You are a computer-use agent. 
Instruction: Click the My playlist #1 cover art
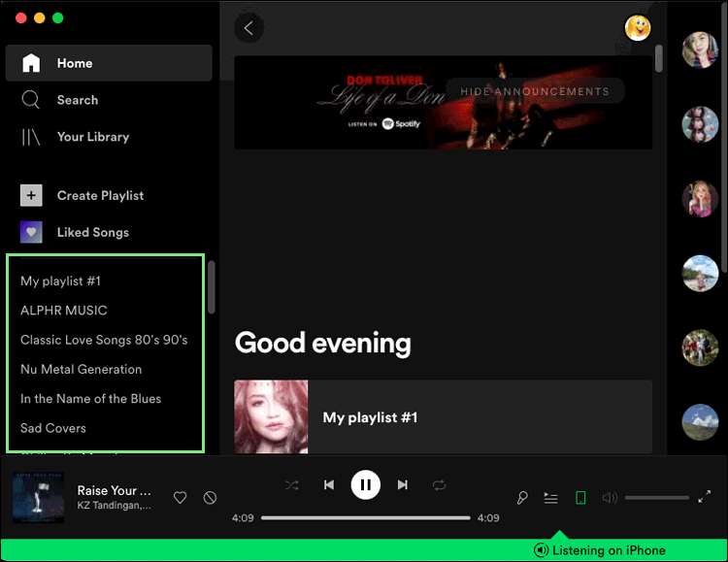271,416
